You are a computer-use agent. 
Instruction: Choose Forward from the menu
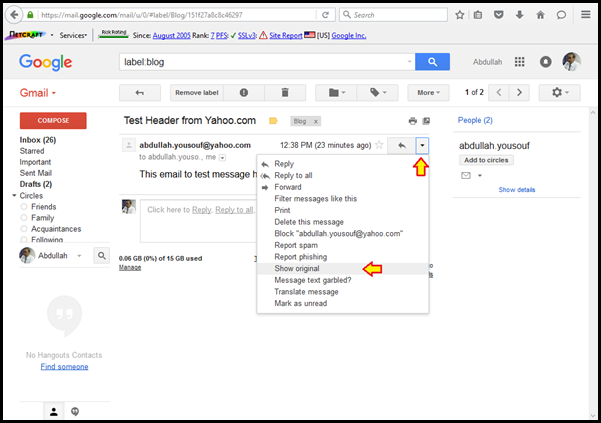(343, 187)
